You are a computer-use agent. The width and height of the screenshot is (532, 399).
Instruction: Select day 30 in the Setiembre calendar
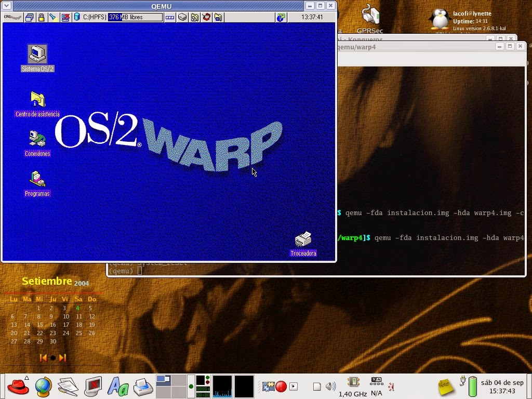click(x=53, y=341)
